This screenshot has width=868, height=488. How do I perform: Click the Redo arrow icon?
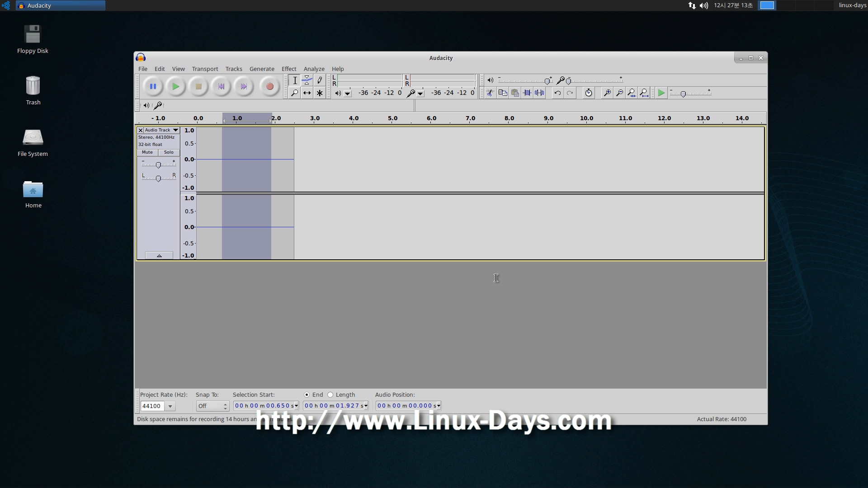click(570, 93)
